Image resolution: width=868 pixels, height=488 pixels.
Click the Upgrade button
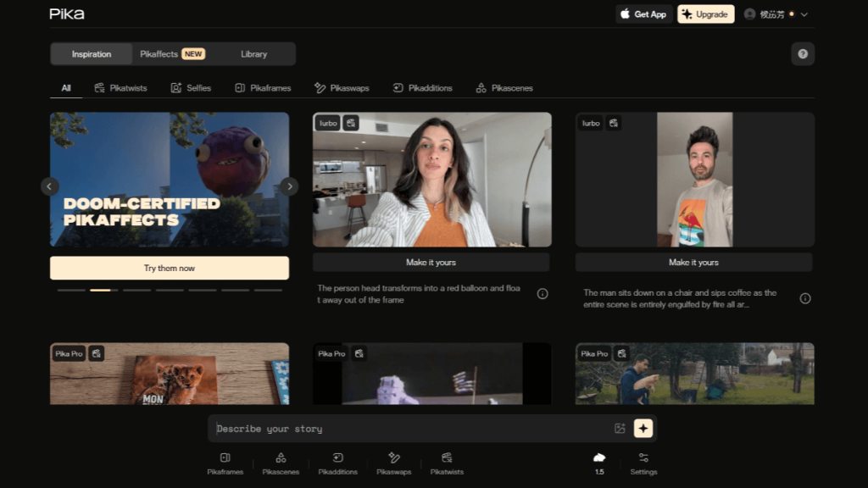tap(705, 14)
